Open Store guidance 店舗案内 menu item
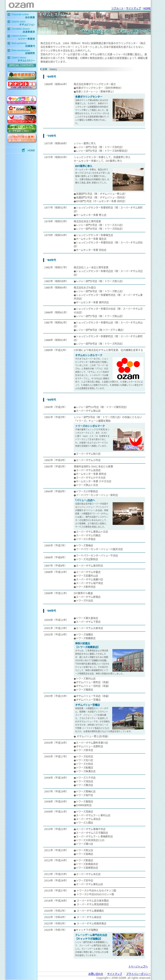The image size is (165, 980). point(21,44)
